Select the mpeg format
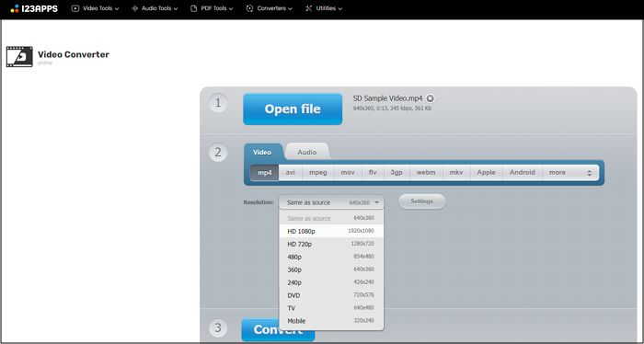644x344 pixels. pyautogui.click(x=318, y=172)
